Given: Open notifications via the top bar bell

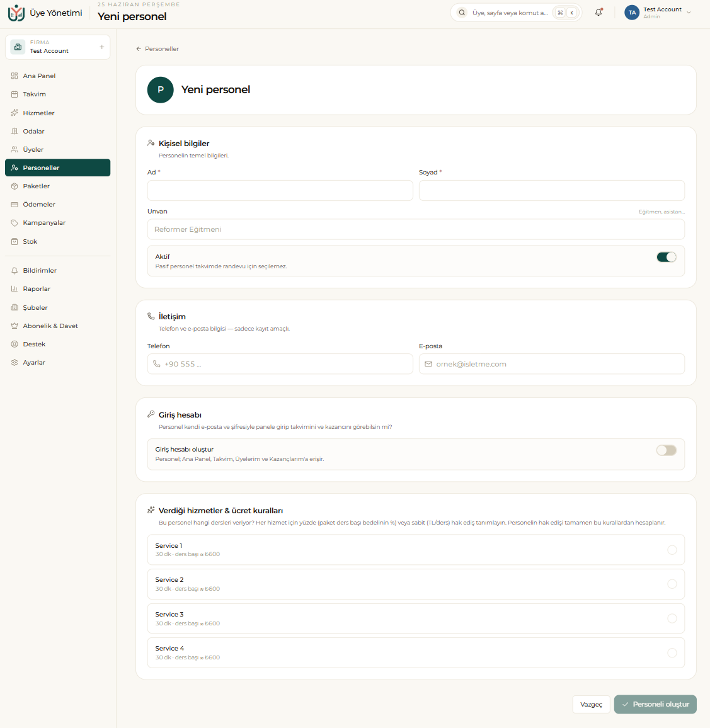Looking at the screenshot, I should [x=598, y=13].
